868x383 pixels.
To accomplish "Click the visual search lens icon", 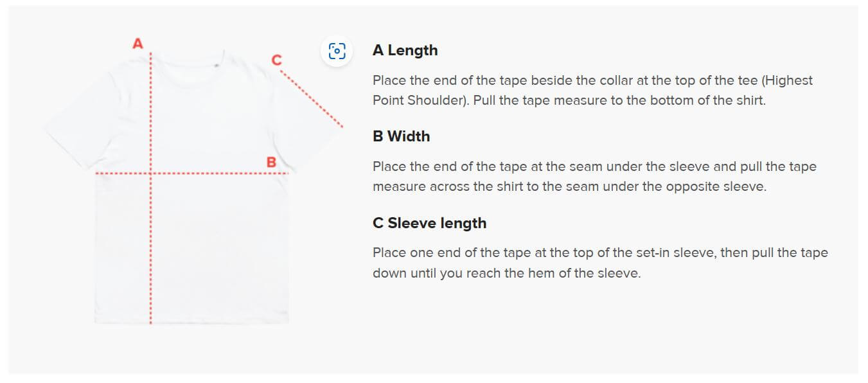I will coord(337,51).
